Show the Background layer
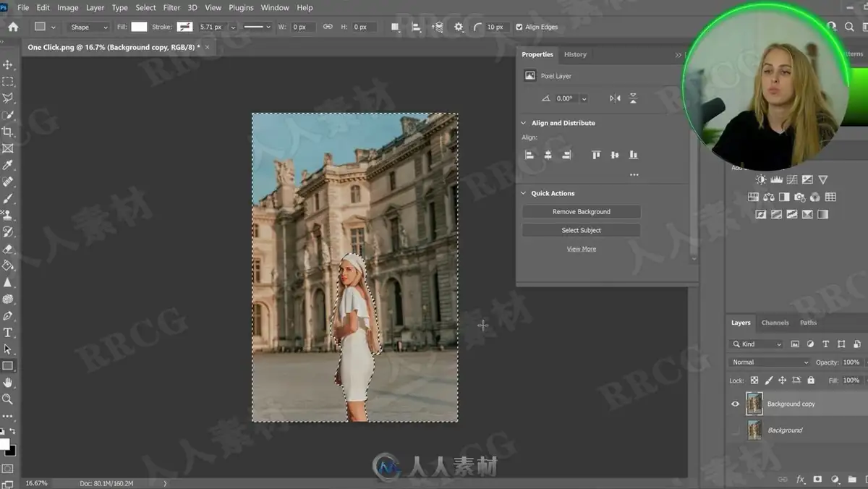 [736, 430]
